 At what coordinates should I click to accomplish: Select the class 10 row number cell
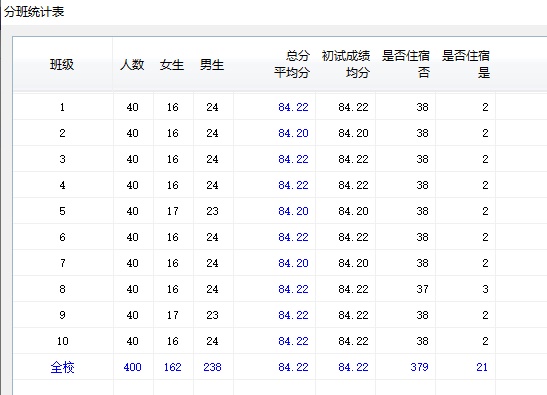tap(62, 341)
